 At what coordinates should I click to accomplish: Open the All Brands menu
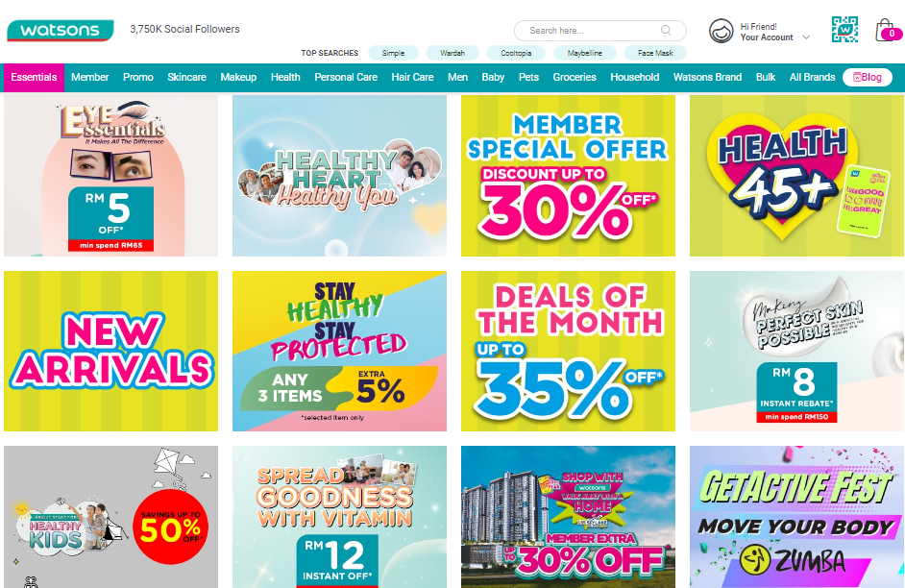pyautogui.click(x=812, y=77)
